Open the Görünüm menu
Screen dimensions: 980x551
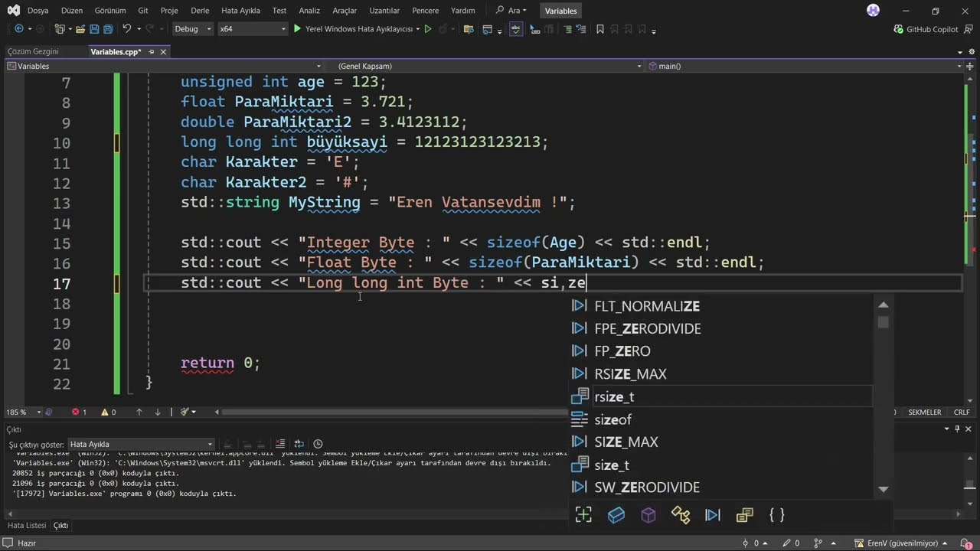coord(110,11)
